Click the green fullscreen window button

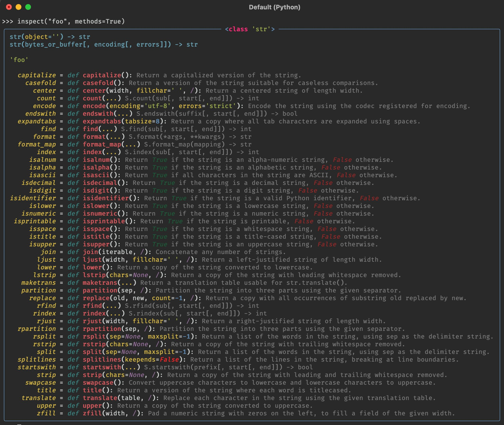coord(28,7)
